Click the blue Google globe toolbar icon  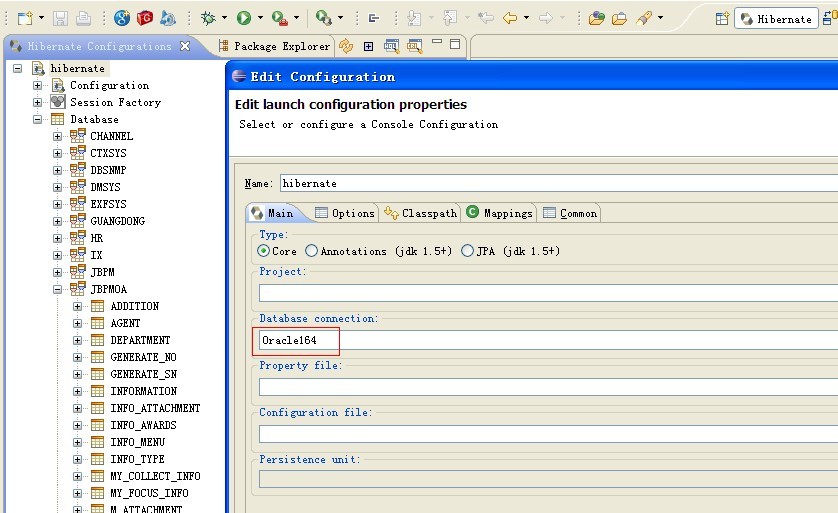point(122,18)
